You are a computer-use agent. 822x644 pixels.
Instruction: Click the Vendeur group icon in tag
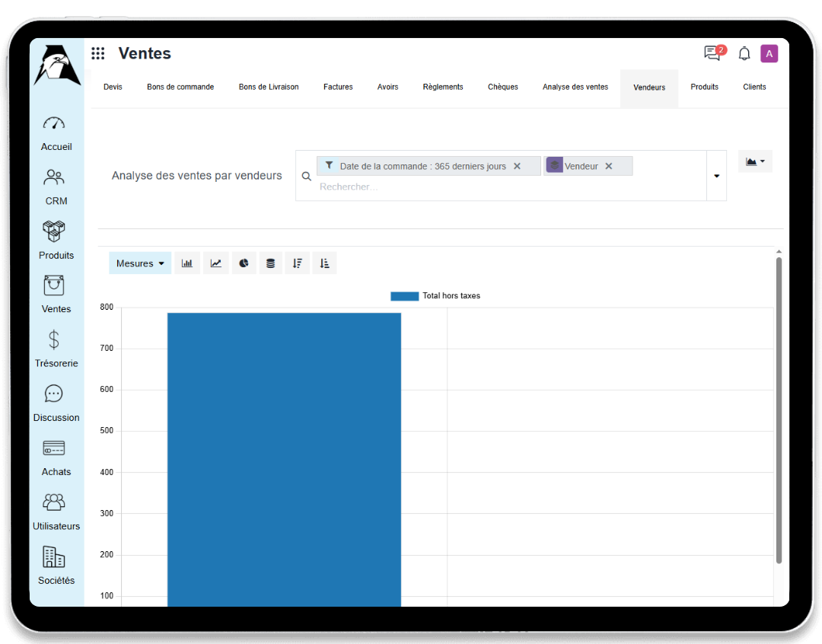point(555,165)
